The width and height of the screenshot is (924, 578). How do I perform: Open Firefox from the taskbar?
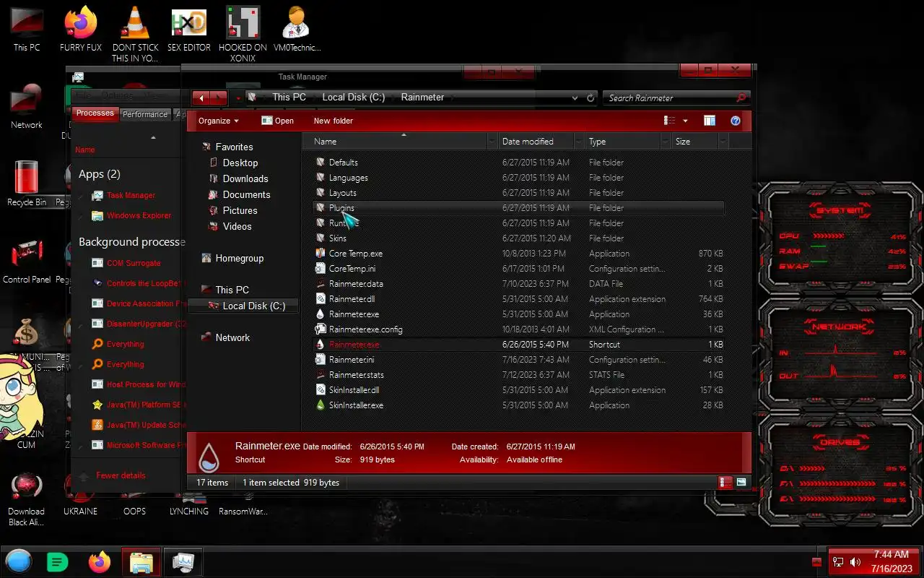pos(100,561)
